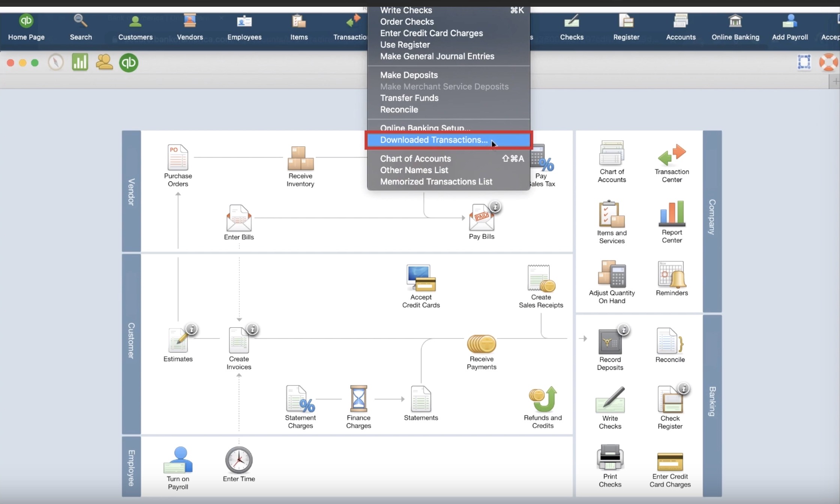Launch Accept Credit Cards icon

(x=421, y=278)
